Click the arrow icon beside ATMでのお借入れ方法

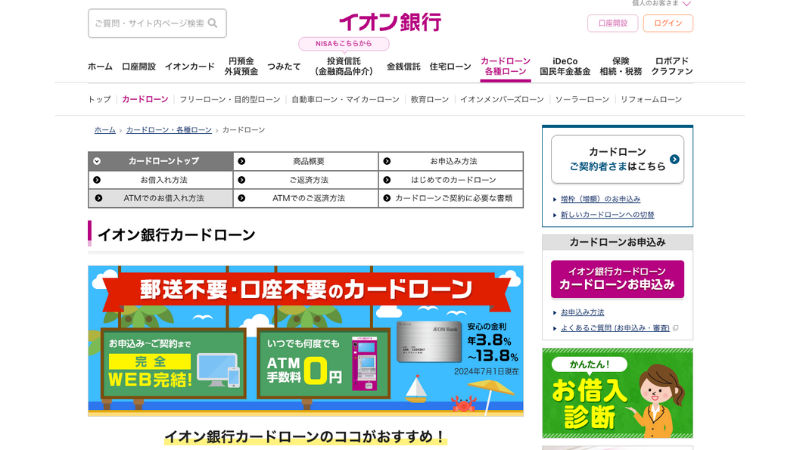point(98,198)
